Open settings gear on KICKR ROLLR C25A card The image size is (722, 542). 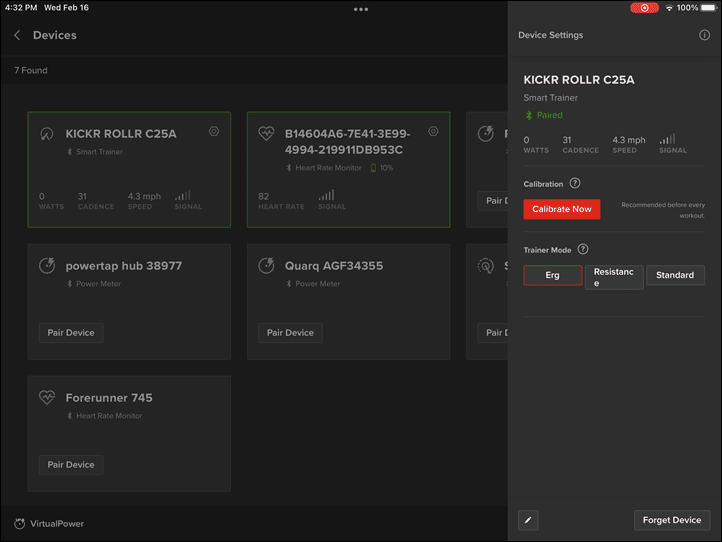[x=214, y=131]
